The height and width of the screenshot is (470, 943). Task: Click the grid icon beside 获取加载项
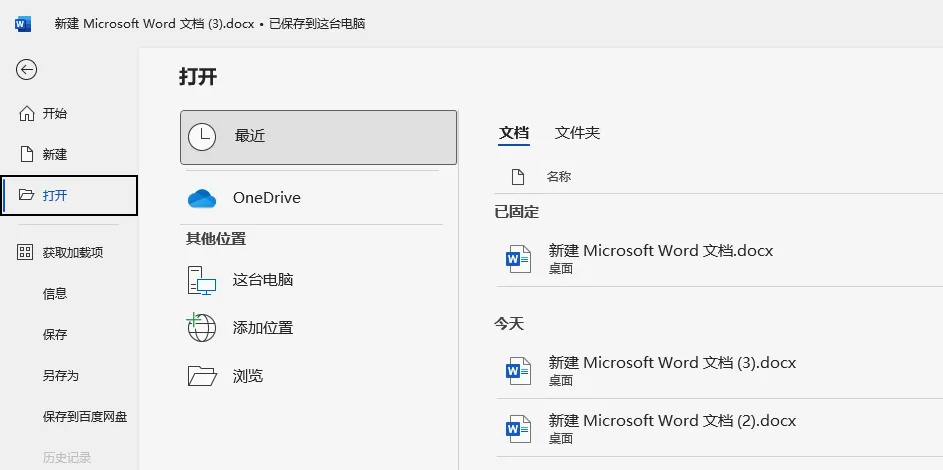click(25, 252)
